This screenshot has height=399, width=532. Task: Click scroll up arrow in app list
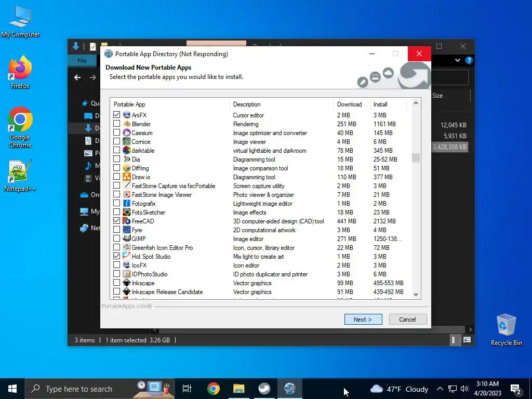click(x=416, y=103)
